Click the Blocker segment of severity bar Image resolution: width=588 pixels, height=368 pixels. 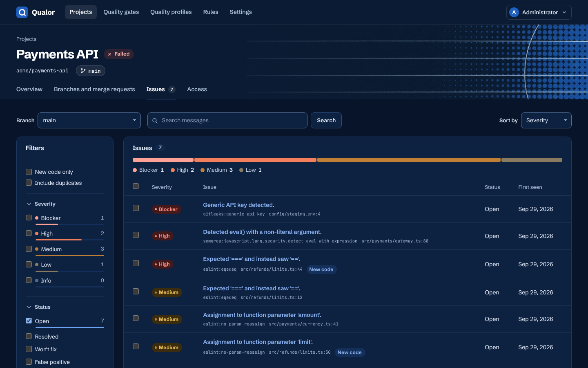(163, 160)
